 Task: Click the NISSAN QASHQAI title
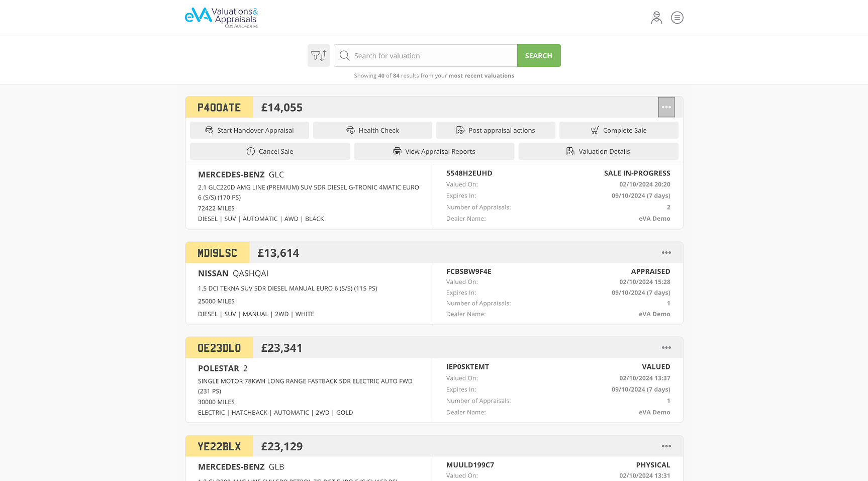click(233, 273)
